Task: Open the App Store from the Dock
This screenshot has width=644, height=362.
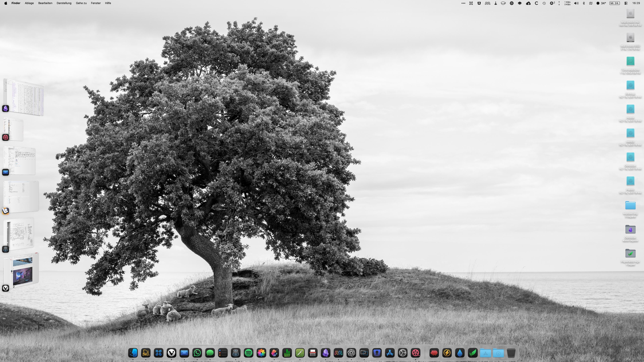Action: pos(390,353)
